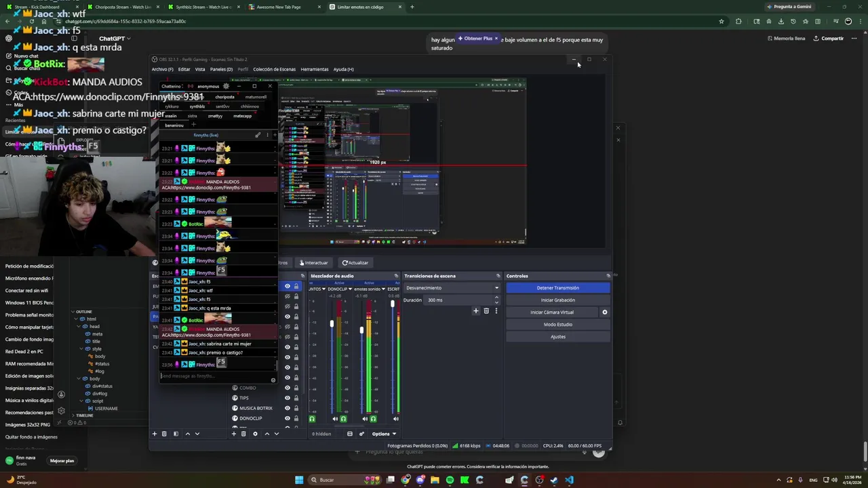Switch to Choriposta Stream browser tab
This screenshot has height=488, width=868.
pos(123,7)
